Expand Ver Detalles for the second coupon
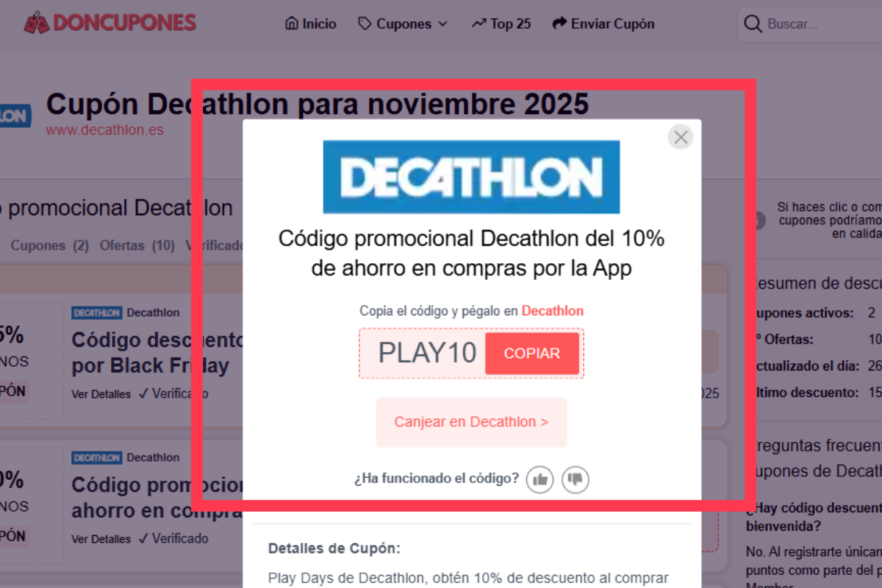The image size is (882, 588). coord(101,539)
